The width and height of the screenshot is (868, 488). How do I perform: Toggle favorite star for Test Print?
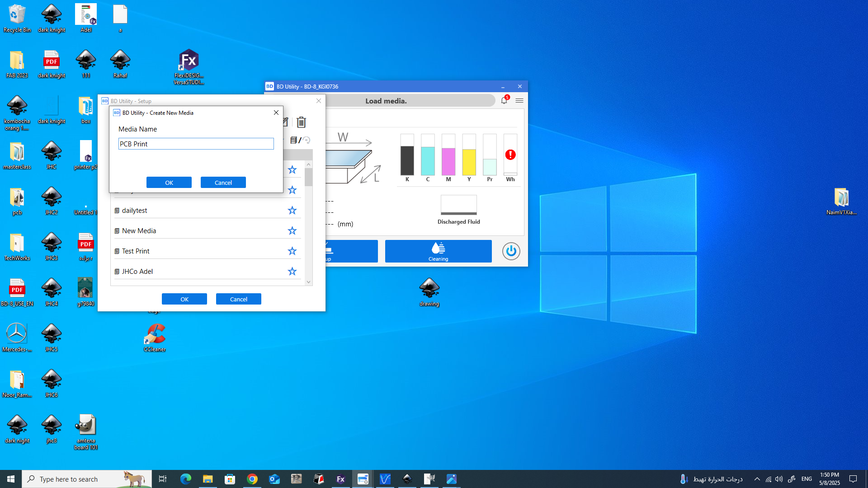tap(292, 251)
